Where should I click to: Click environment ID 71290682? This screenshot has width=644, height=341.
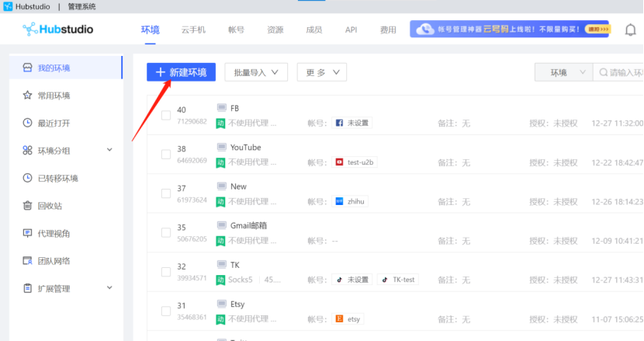tap(192, 121)
